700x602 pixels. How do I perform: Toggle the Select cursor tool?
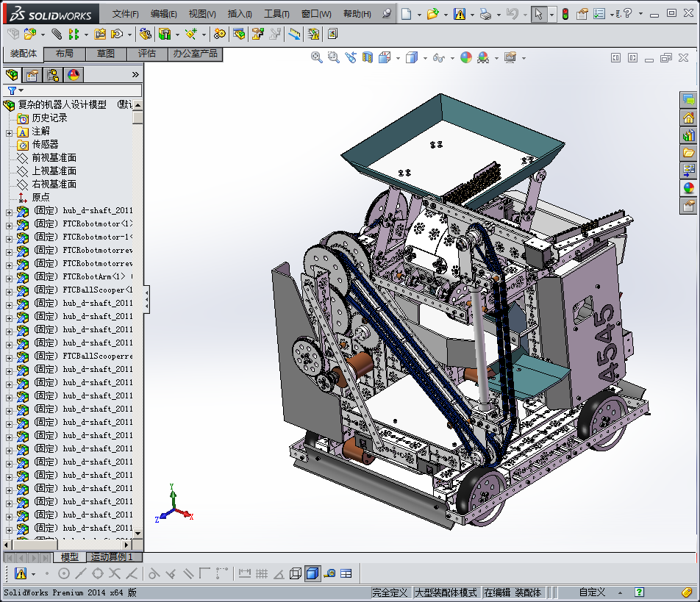pos(538,14)
